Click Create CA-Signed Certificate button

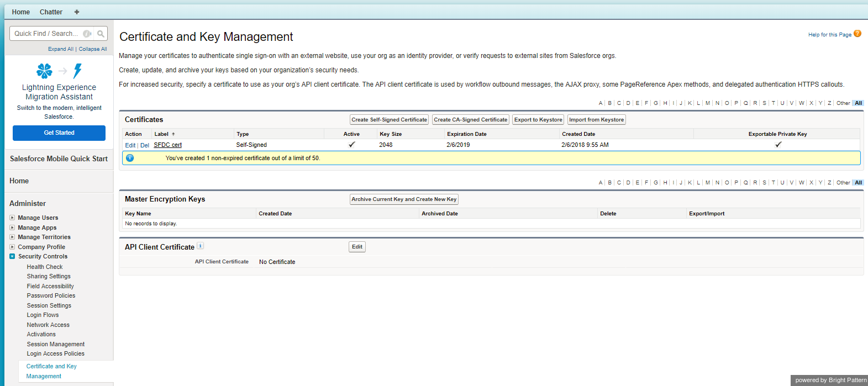(x=471, y=120)
